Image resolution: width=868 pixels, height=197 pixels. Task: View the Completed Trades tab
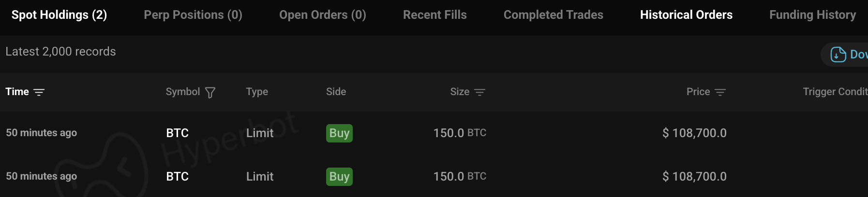click(554, 15)
